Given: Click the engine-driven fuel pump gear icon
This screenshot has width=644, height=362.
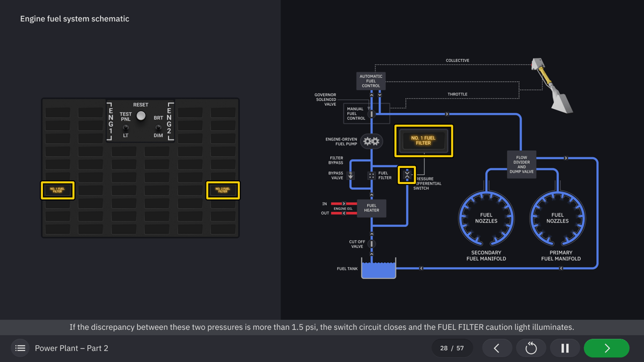Looking at the screenshot, I should click(371, 142).
